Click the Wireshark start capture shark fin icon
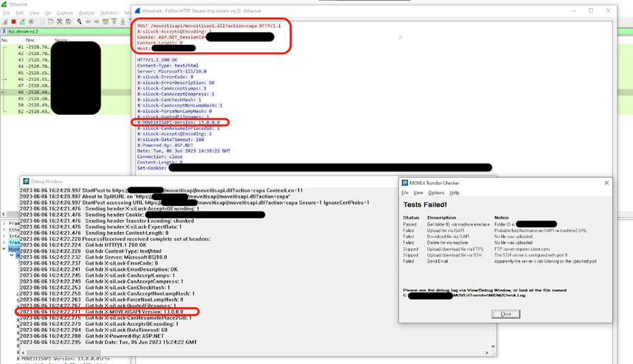The image size is (633, 364). coord(5,21)
